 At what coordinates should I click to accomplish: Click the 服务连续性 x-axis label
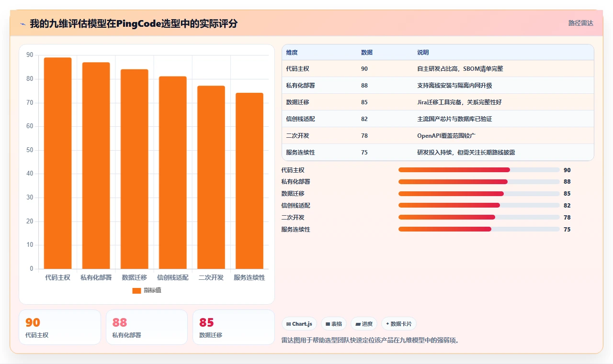pos(250,277)
